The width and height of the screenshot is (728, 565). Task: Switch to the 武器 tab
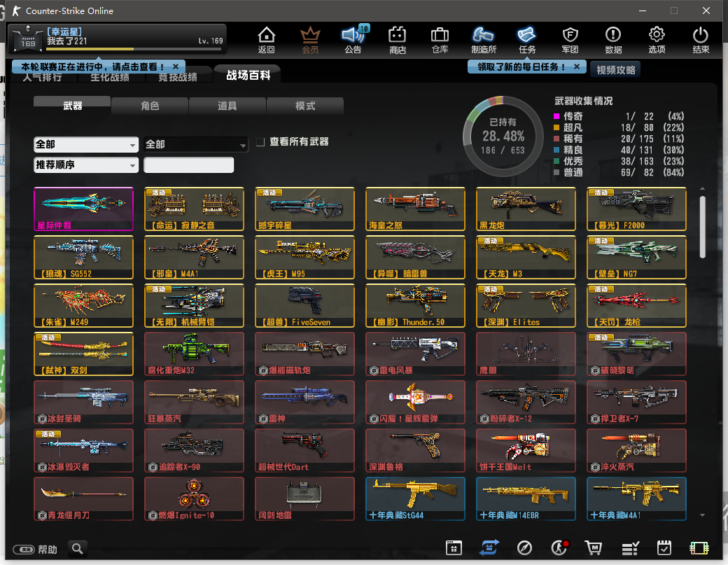(x=72, y=106)
